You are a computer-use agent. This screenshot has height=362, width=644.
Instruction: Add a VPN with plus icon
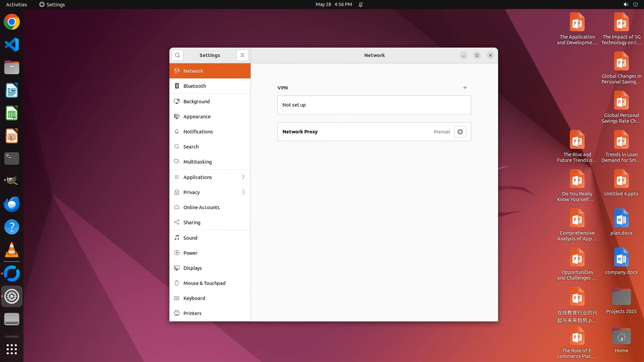point(465,88)
